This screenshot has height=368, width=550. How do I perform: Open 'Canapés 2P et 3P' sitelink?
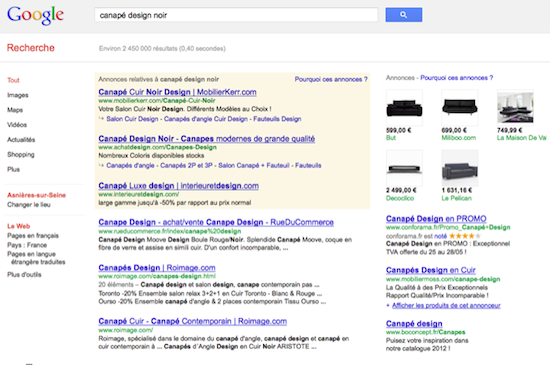(186, 165)
